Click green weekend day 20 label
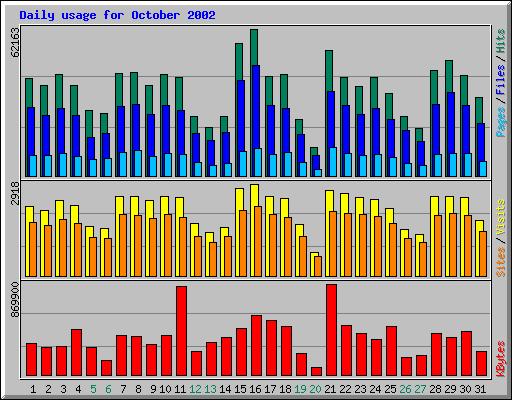The image size is (512, 400). (315, 389)
